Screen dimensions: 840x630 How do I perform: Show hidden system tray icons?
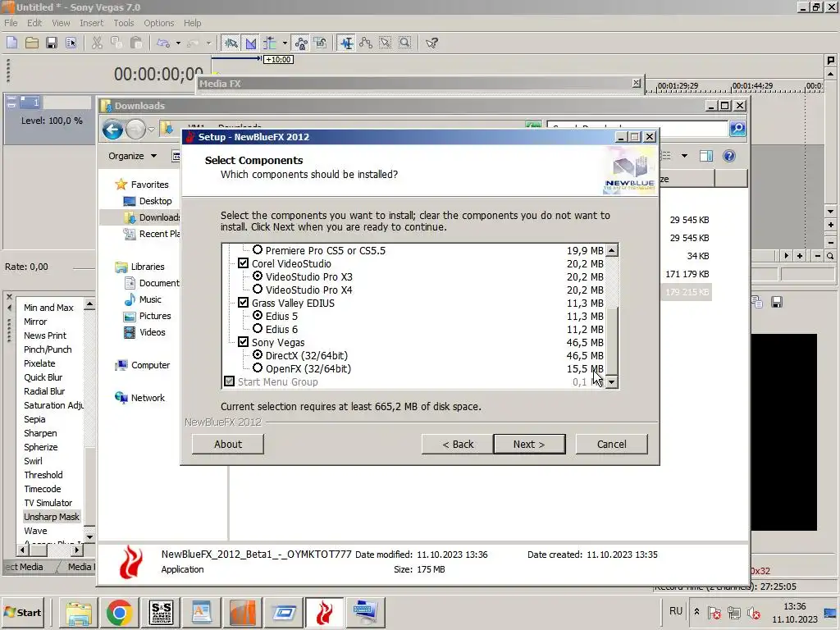pyautogui.click(x=696, y=612)
